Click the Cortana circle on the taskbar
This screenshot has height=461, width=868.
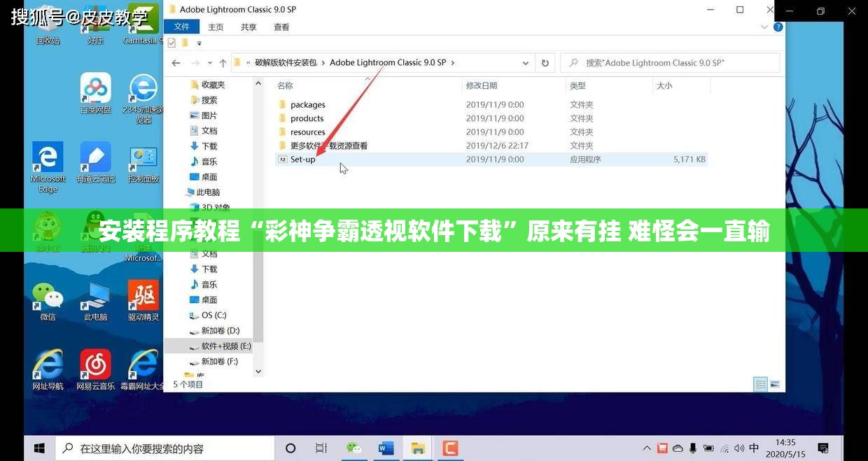pyautogui.click(x=290, y=448)
